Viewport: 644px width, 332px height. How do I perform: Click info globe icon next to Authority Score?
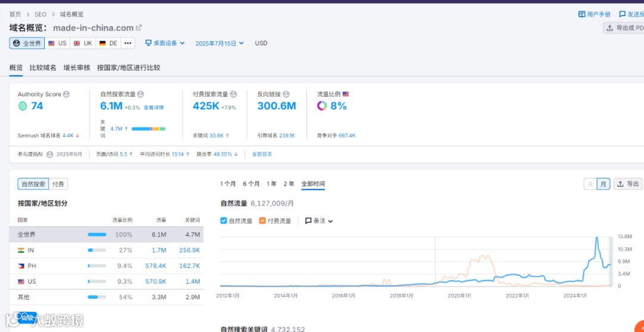[x=67, y=94]
